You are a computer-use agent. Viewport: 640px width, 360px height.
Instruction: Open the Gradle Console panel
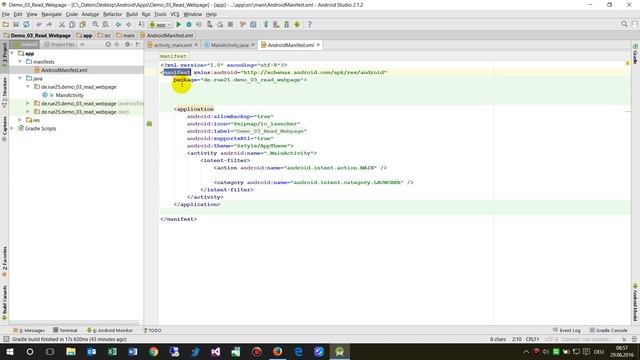coord(608,330)
